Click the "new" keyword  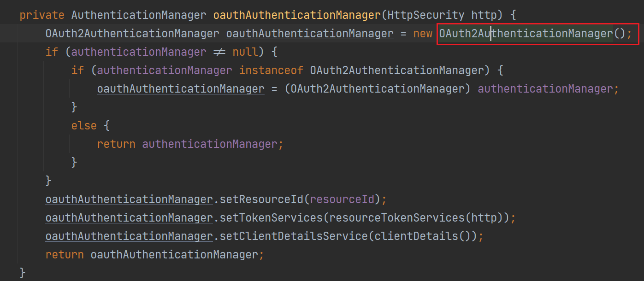tap(423, 34)
